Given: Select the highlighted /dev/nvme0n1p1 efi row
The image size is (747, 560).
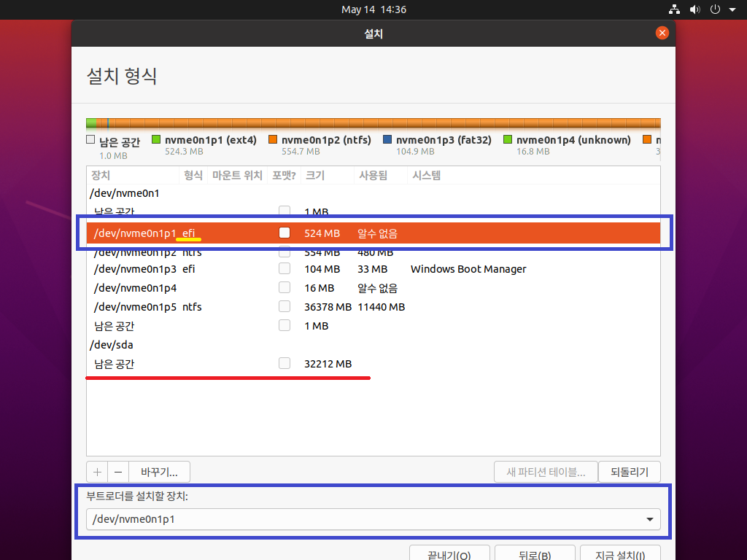Looking at the screenshot, I should click(x=373, y=233).
